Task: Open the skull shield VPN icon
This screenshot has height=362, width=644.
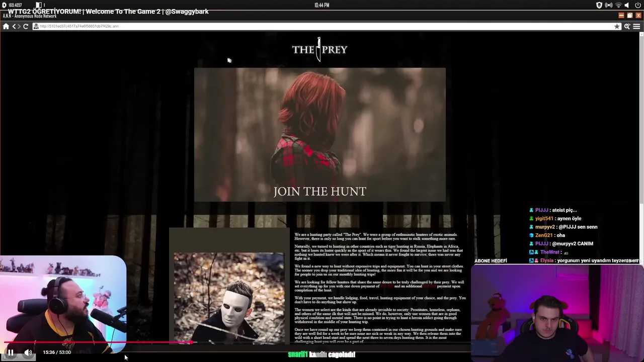Action: 599,5
